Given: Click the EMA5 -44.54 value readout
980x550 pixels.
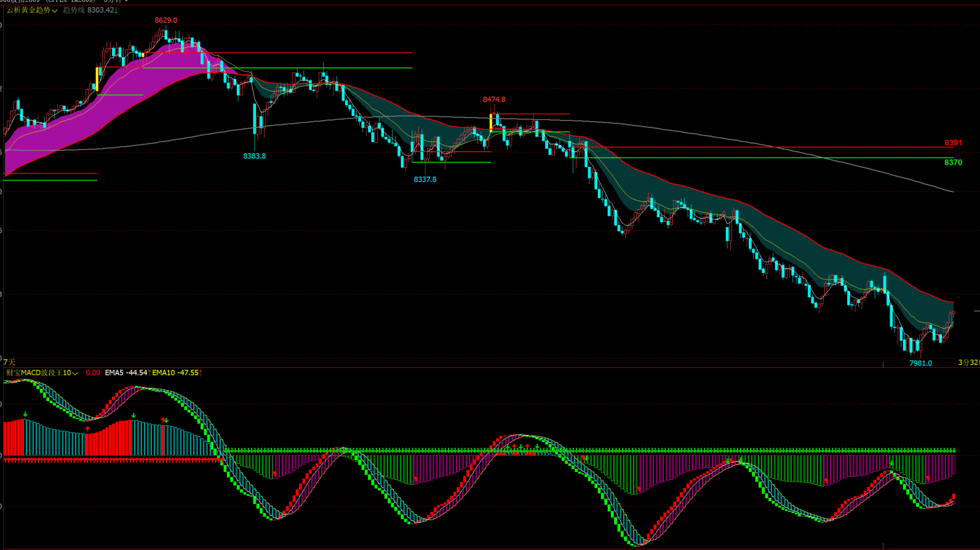Looking at the screenshot, I should 126,373.
